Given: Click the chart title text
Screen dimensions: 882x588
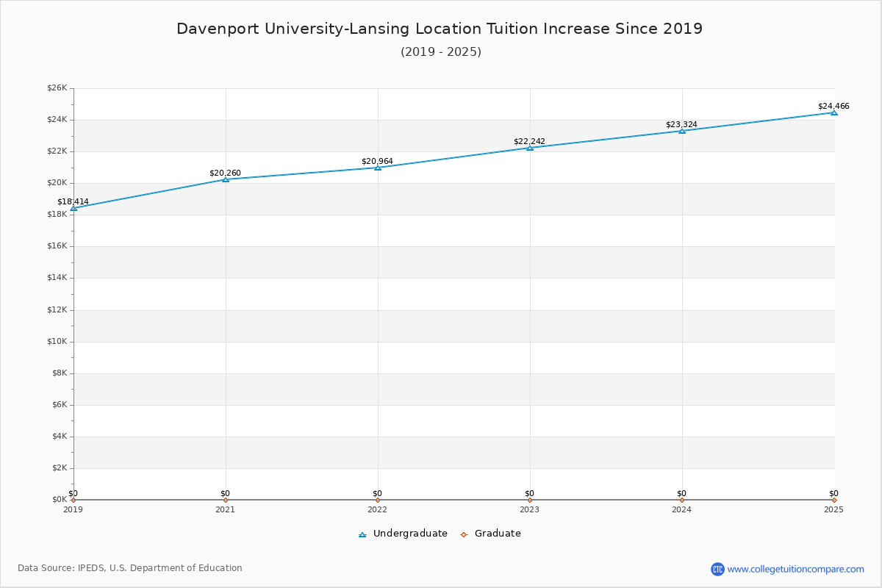Looking at the screenshot, I should click(440, 29).
